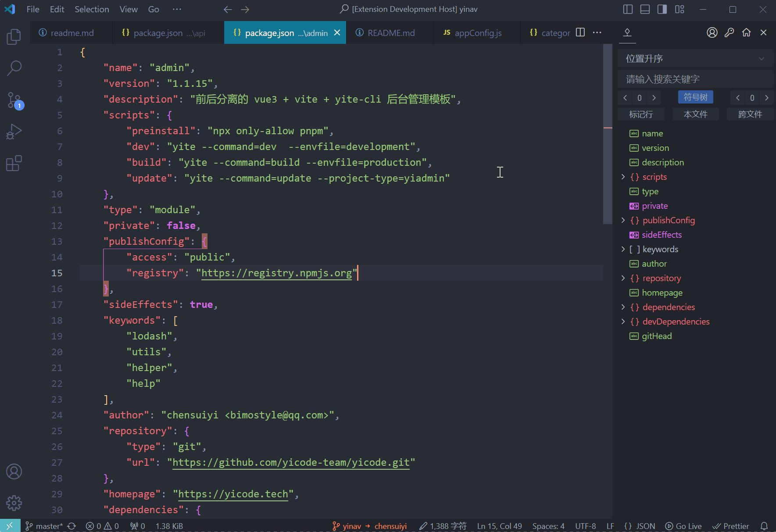The width and height of the screenshot is (776, 532).
Task: Open the Extensions view
Action: coord(14,163)
